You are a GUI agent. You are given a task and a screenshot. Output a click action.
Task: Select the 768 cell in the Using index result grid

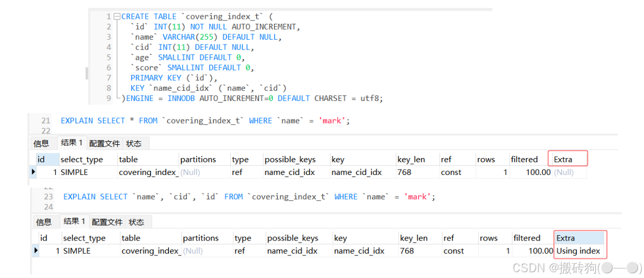tap(419, 251)
